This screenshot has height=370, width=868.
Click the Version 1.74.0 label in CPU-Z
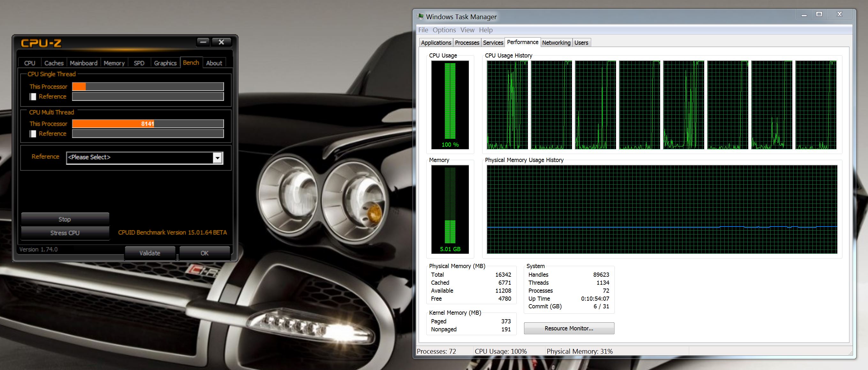coord(38,249)
